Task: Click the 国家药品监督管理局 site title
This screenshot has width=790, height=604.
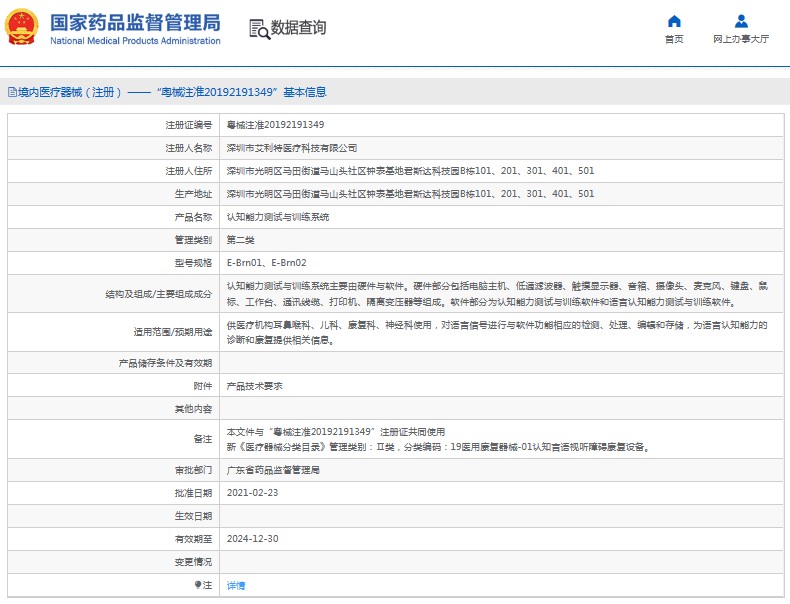Action: [x=135, y=22]
